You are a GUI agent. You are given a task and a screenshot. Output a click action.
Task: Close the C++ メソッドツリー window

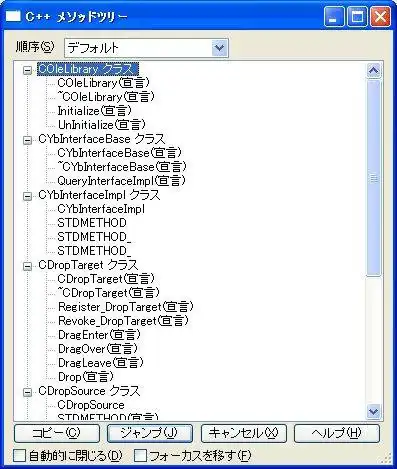click(380, 17)
